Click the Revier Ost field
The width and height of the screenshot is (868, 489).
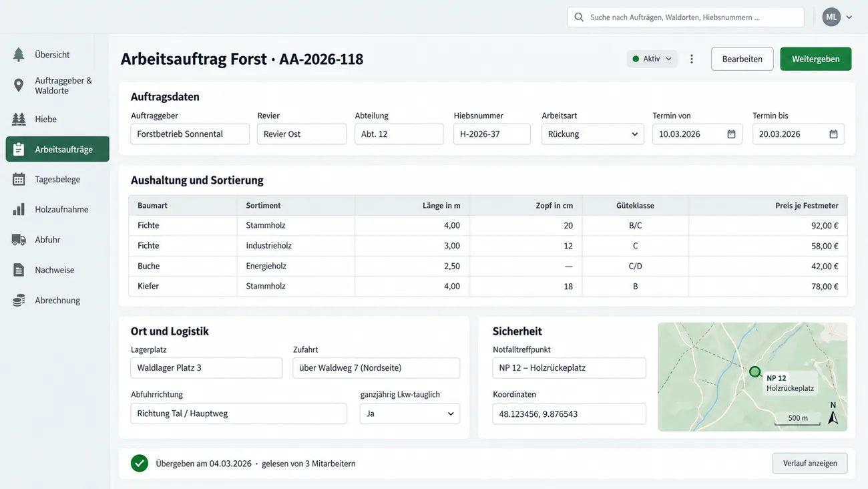pos(302,134)
